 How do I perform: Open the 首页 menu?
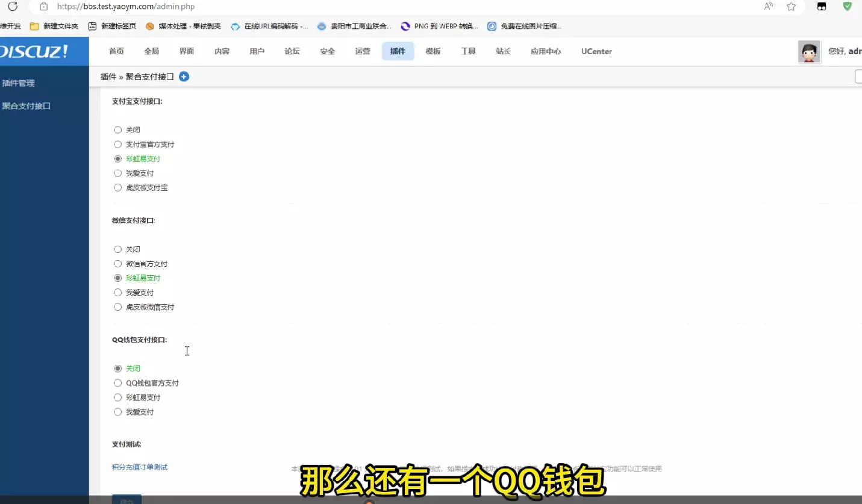tap(116, 51)
